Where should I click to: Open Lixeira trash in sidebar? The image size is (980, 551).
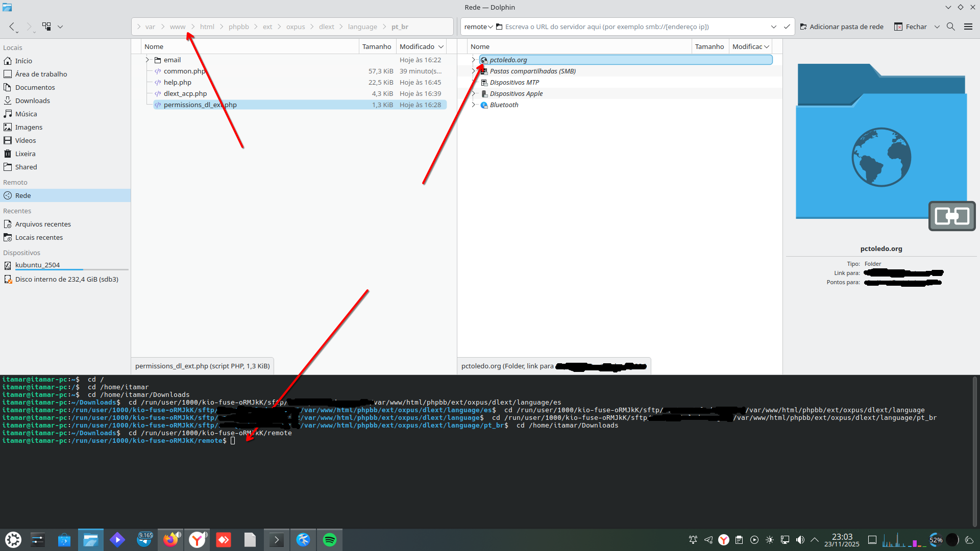[25, 154]
